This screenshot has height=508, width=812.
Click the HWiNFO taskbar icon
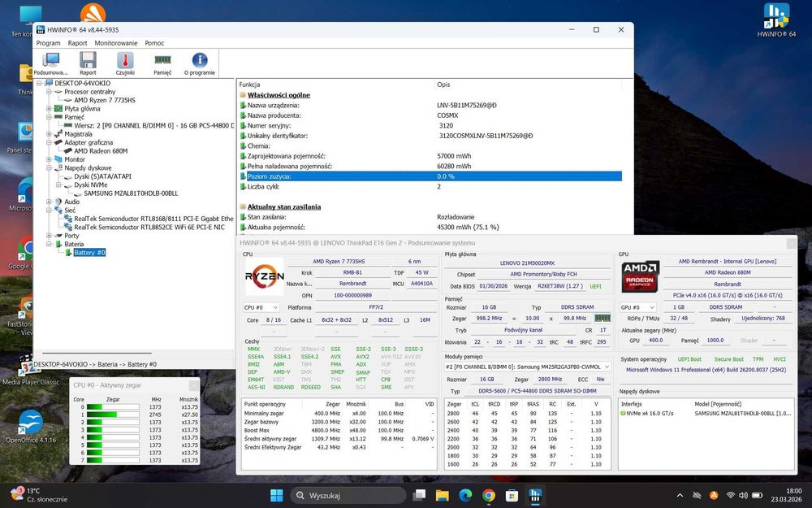click(535, 496)
